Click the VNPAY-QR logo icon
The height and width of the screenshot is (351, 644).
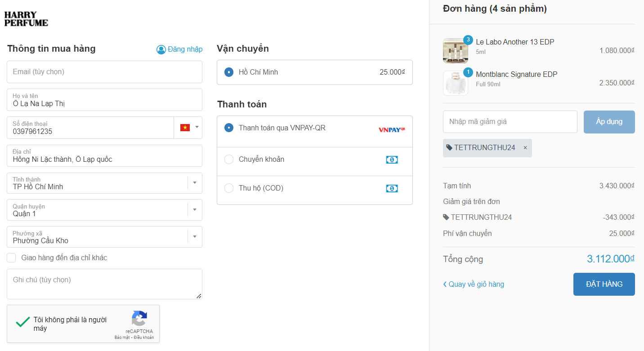pos(392,129)
